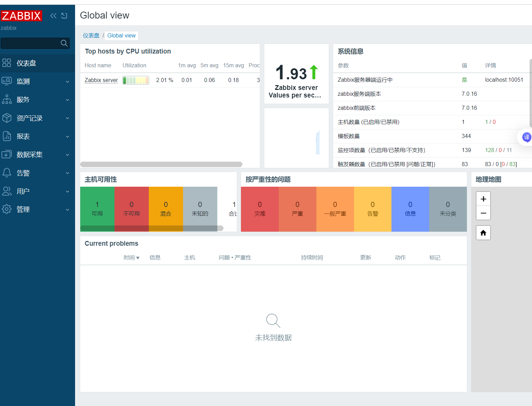Open the 监测 menu label
This screenshot has width=532, height=406.
coord(23,81)
